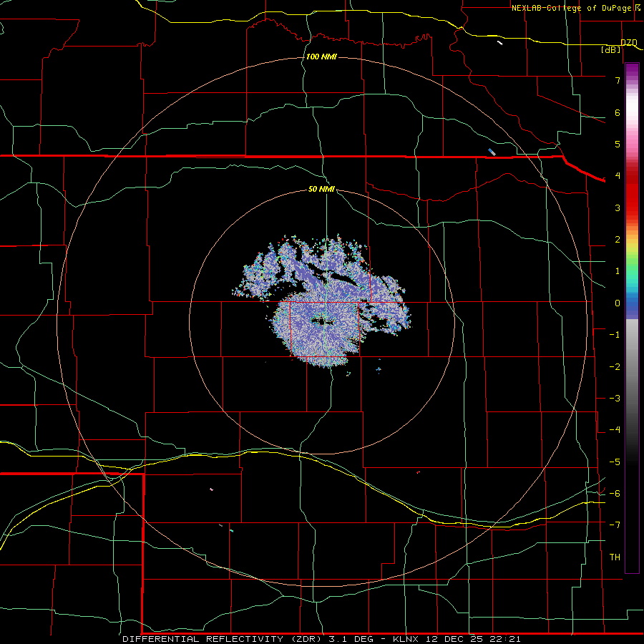The width and height of the screenshot is (644, 644).
Task: Pick the gray band of the color bar beside -2
Action: 632,367
